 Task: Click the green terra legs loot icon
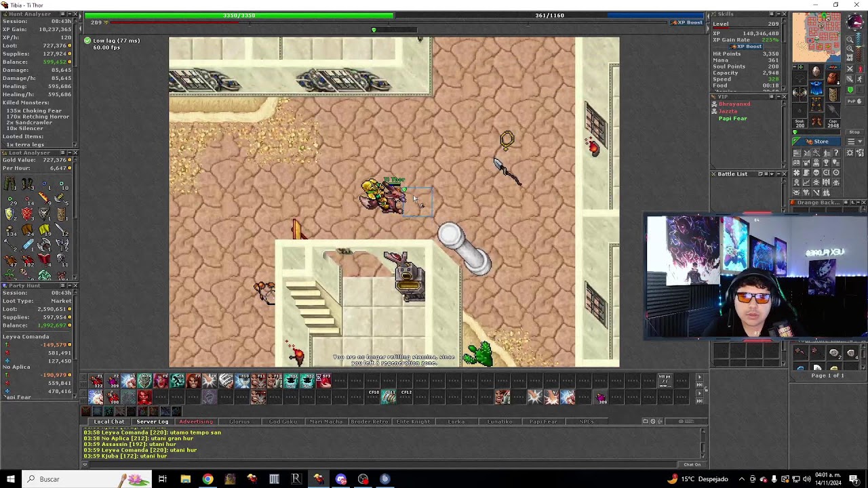pyautogui.click(x=9, y=183)
